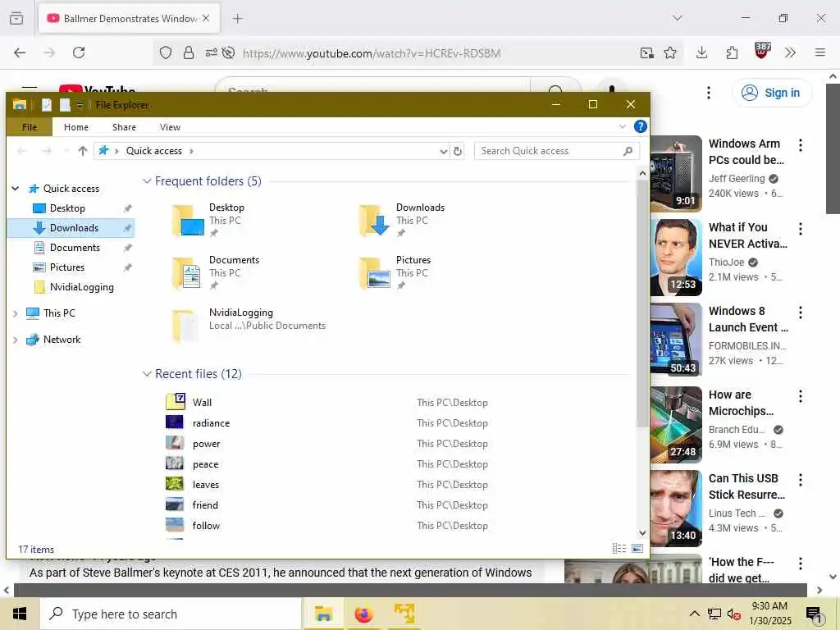Switch to the Share ribbon tab
Screen dimensions: 840x630
click(x=124, y=127)
